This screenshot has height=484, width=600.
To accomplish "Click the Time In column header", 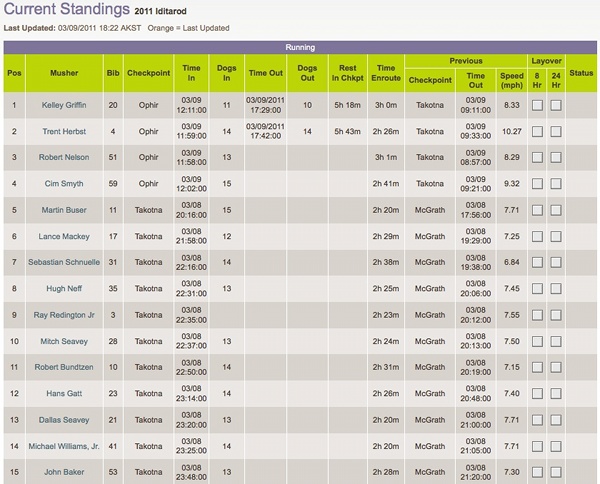I will point(191,73).
